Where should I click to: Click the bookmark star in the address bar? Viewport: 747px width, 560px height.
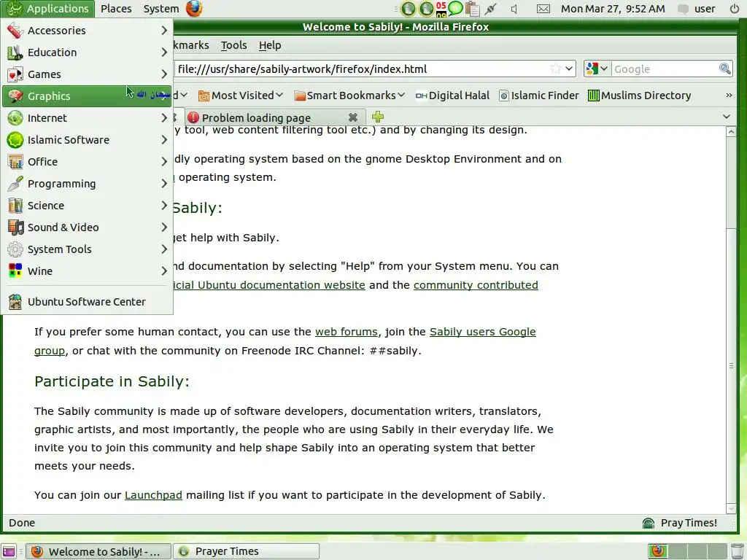coord(555,69)
